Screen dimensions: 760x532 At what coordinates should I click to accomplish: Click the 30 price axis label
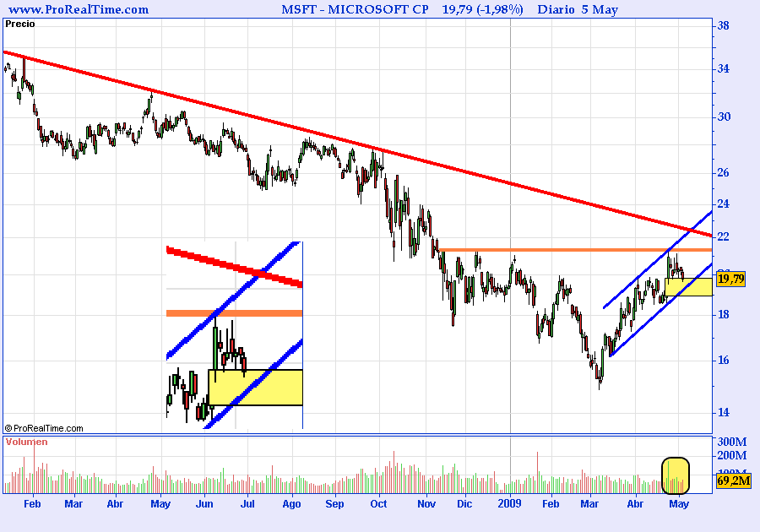(724, 117)
